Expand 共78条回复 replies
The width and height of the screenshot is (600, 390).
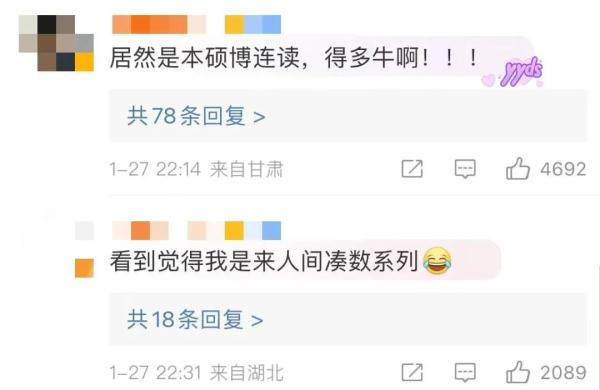196,116
